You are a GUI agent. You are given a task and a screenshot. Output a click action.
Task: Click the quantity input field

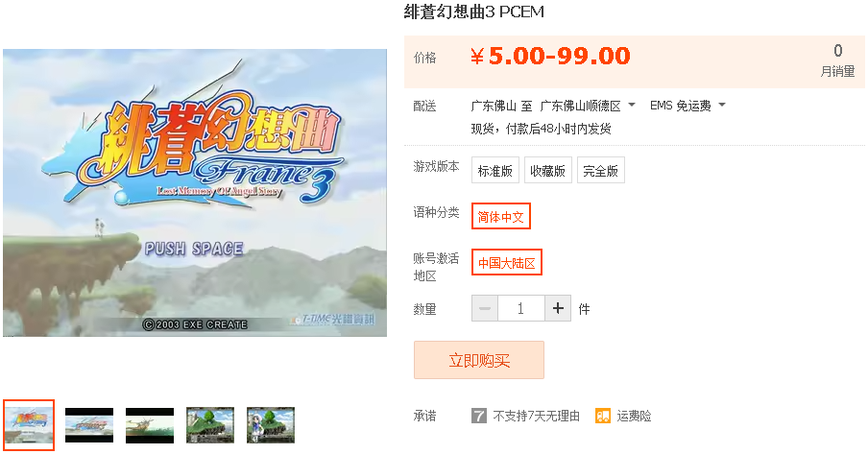tap(521, 308)
